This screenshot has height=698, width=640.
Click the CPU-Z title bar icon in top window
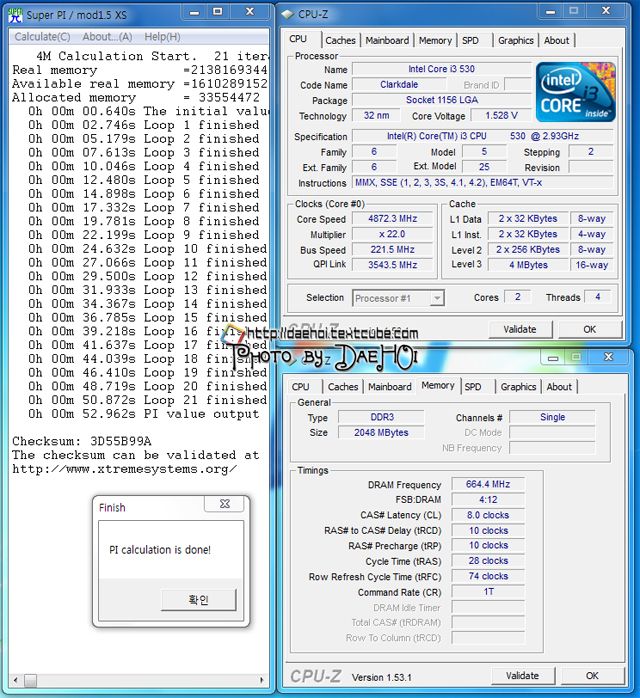click(288, 14)
